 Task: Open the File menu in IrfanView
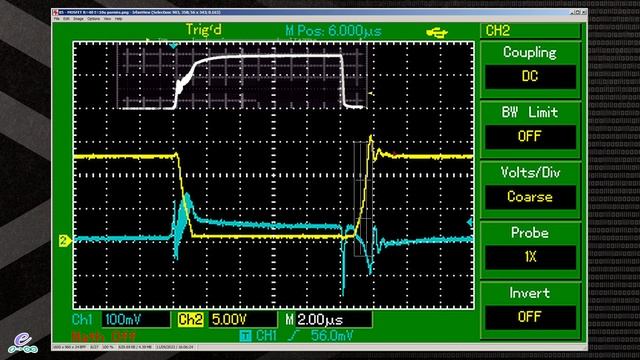[57, 19]
